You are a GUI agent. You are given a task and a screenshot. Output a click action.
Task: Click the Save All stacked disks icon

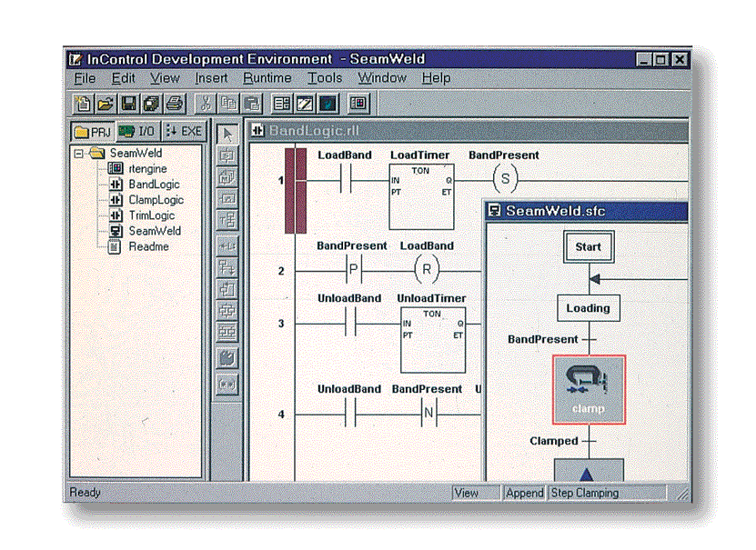(x=151, y=103)
